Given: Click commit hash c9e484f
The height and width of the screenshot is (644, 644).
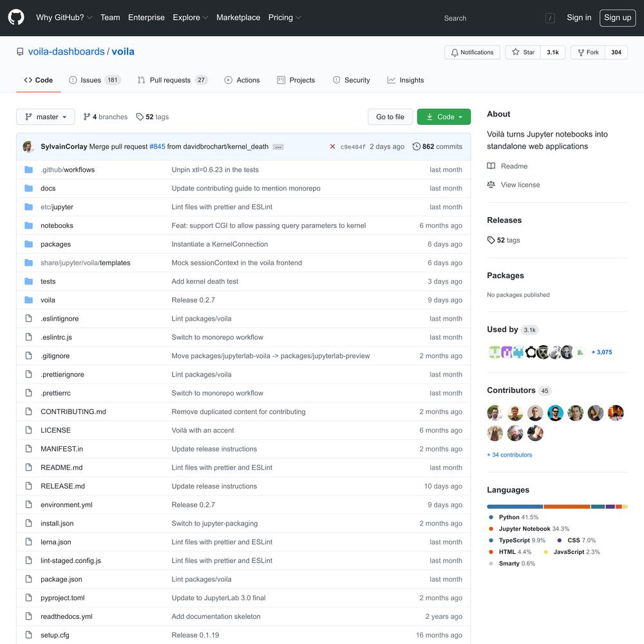Looking at the screenshot, I should coord(353,147).
